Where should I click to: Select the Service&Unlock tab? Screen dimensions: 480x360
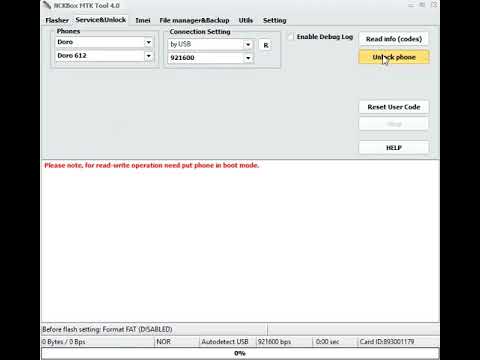101,20
